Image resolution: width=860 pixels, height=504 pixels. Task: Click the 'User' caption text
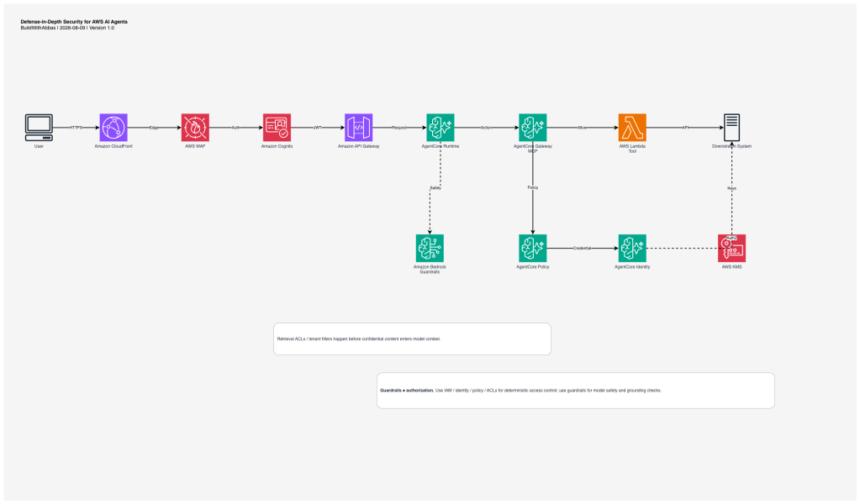click(39, 146)
